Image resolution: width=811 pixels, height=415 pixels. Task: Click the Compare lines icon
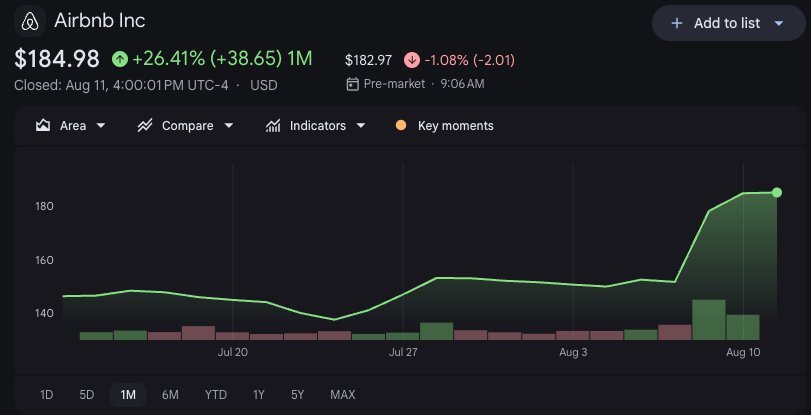pos(145,125)
